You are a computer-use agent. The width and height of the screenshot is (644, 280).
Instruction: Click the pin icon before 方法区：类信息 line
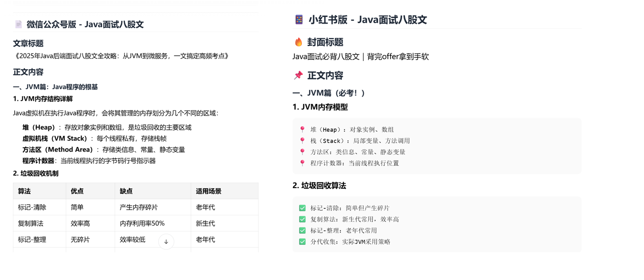pos(302,152)
